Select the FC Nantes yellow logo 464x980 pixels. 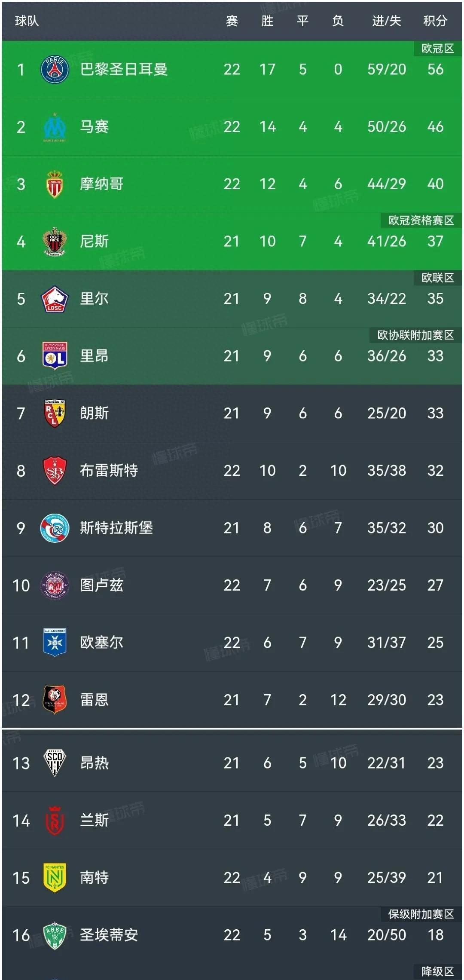point(55,877)
